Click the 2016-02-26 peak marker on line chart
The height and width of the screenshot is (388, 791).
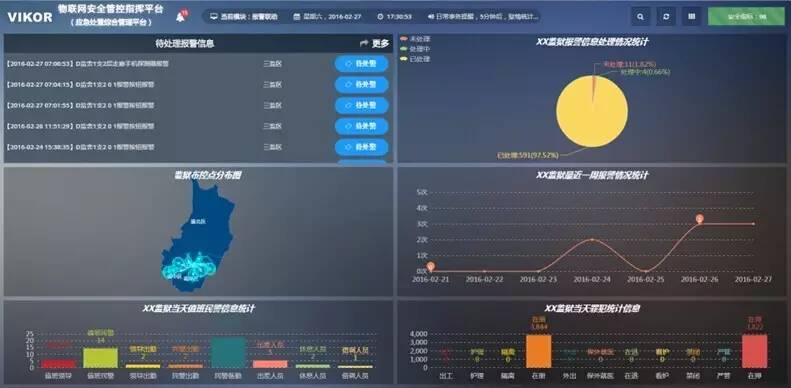(700, 218)
